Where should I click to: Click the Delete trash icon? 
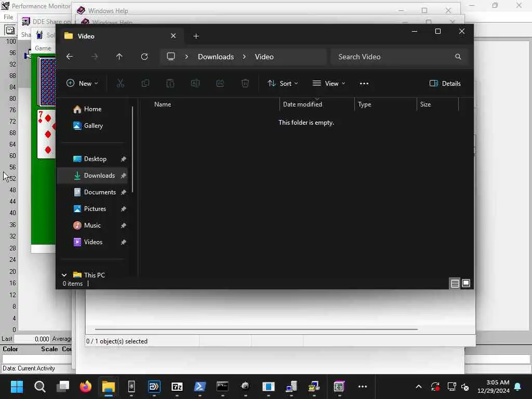pyautogui.click(x=245, y=84)
